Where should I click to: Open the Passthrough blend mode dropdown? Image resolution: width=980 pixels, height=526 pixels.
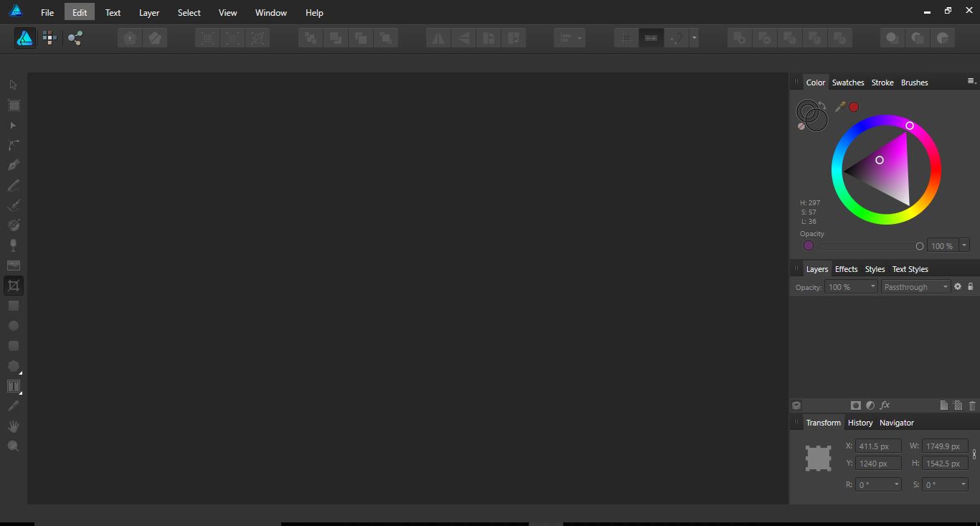[915, 286]
